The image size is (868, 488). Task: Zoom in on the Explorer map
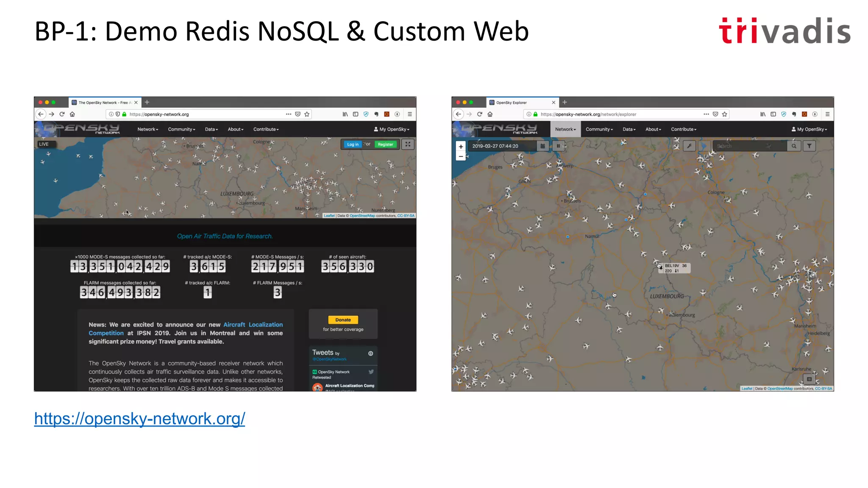[x=461, y=147]
